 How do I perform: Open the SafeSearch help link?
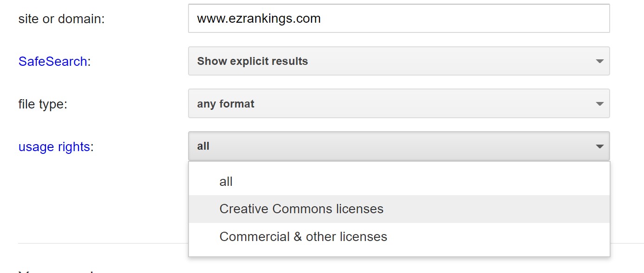pos(52,61)
